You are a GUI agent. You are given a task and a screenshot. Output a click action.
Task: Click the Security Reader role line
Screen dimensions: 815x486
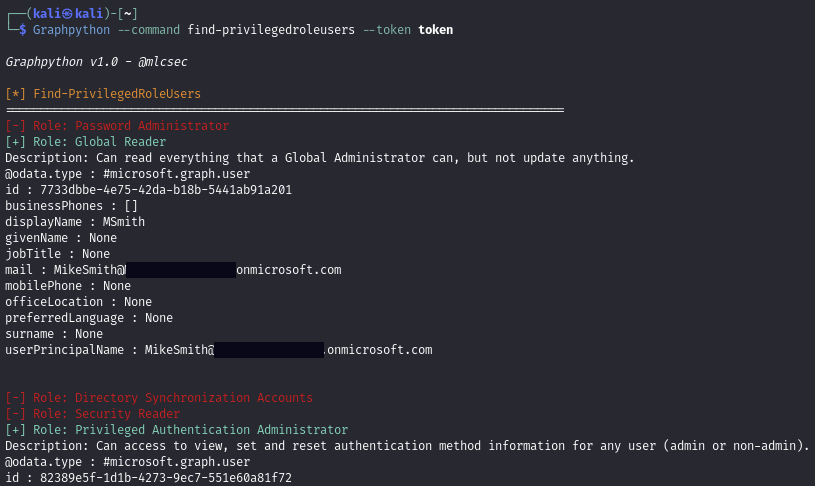pos(93,414)
